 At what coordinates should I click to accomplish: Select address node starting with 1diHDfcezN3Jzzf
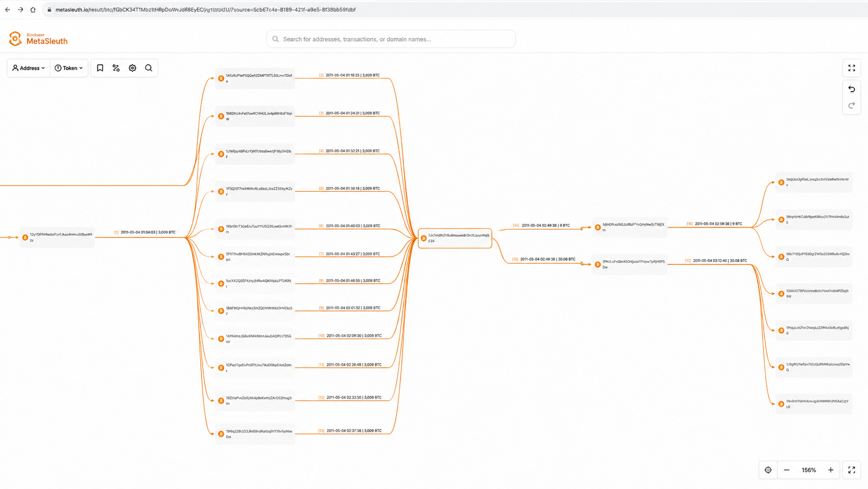(x=630, y=227)
